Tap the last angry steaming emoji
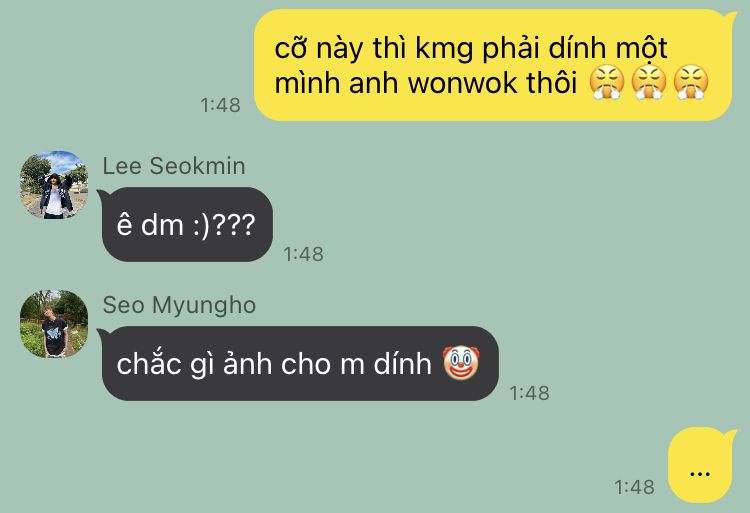 coord(691,82)
